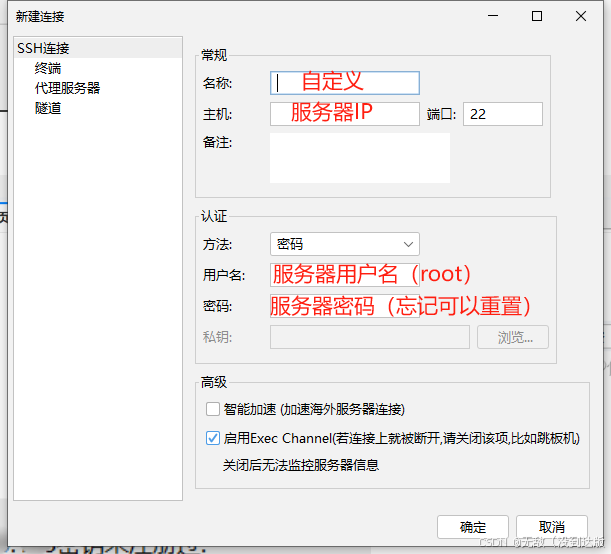Image resolution: width=611 pixels, height=554 pixels.
Task: Click the 主机 host input field
Action: [x=345, y=114]
